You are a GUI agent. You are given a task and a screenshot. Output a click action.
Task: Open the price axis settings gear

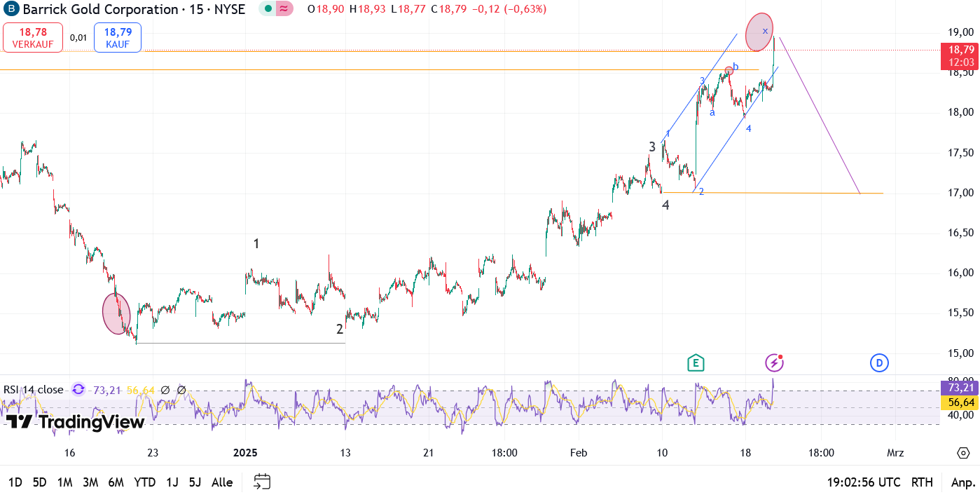click(963, 453)
